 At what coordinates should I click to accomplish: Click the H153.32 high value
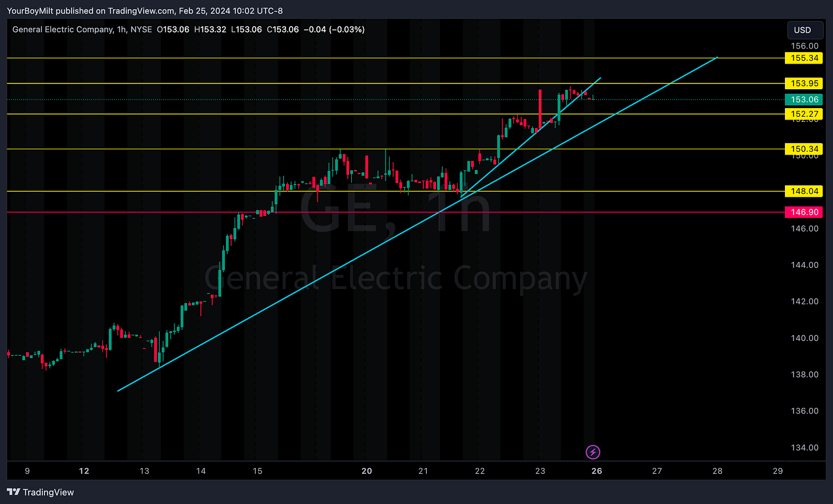pyautogui.click(x=210, y=29)
